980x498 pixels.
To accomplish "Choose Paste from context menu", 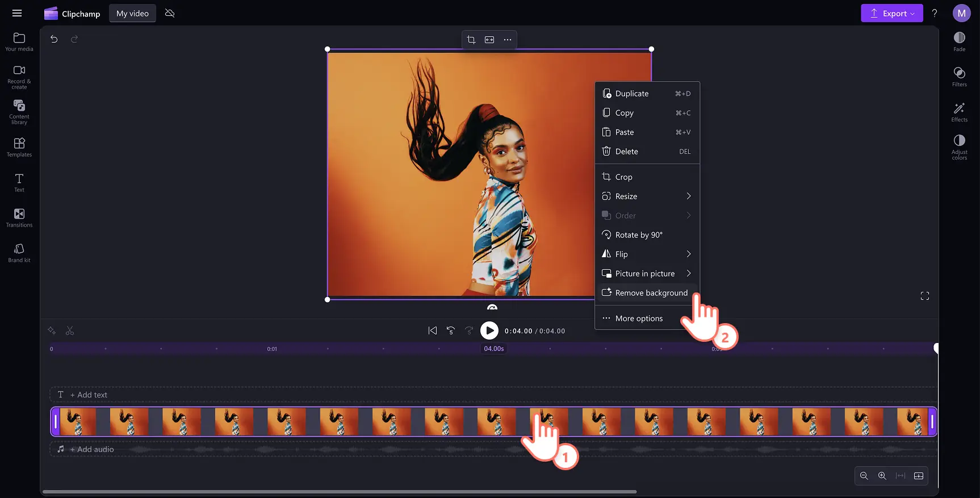I will pyautogui.click(x=647, y=132).
